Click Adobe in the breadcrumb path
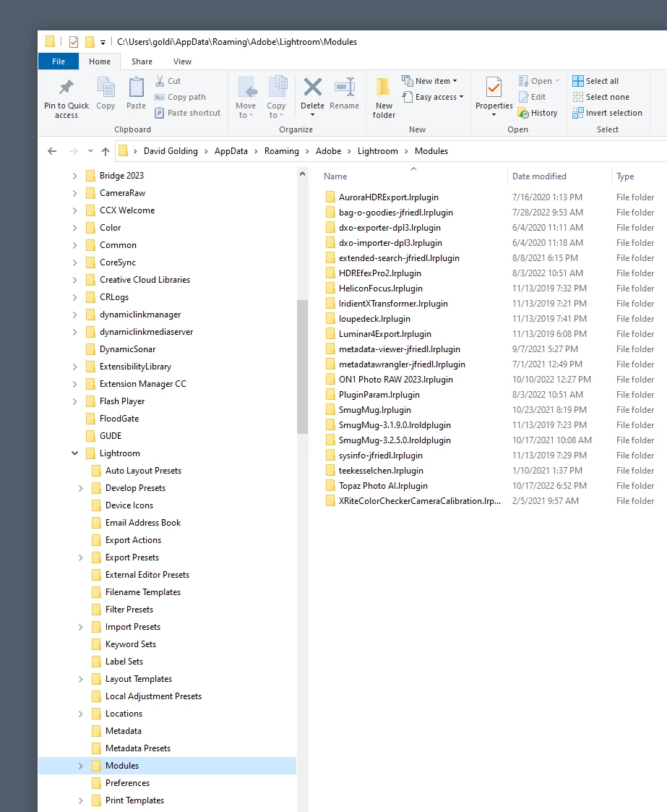 [x=328, y=151]
